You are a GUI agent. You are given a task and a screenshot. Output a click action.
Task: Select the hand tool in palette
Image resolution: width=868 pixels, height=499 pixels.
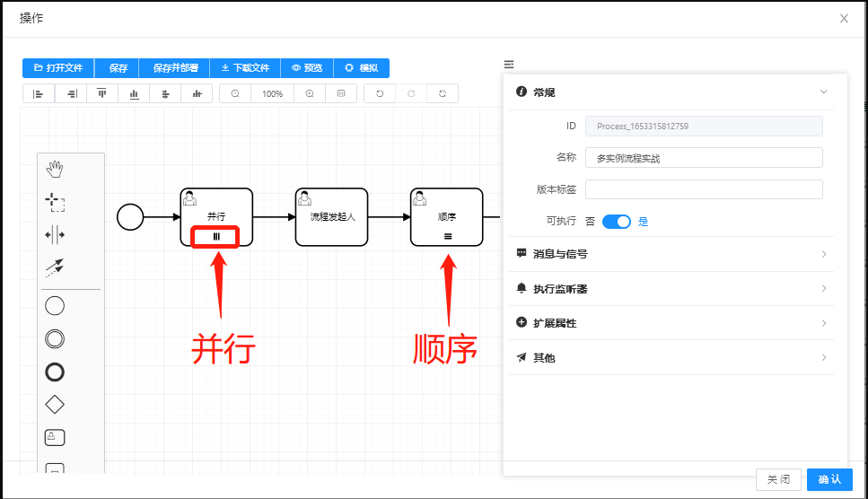pos(55,169)
